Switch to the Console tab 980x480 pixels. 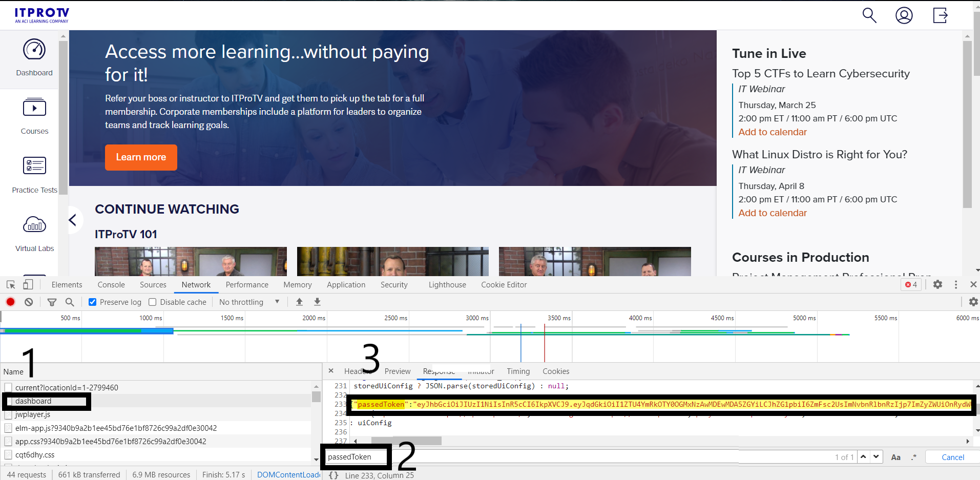coord(111,285)
